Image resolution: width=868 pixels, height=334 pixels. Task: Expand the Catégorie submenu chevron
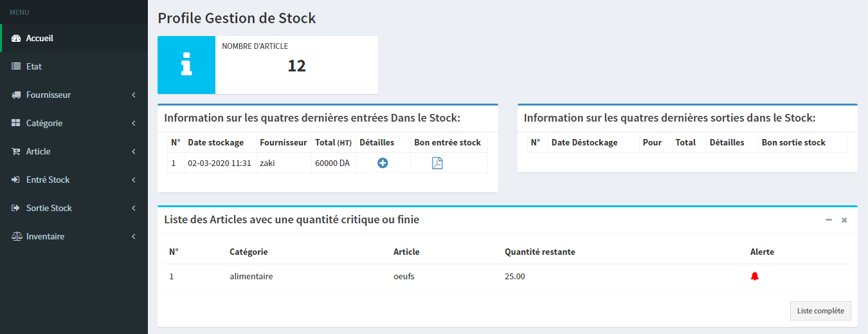coord(134,124)
